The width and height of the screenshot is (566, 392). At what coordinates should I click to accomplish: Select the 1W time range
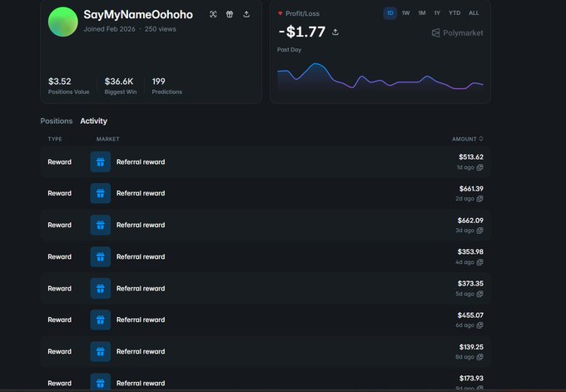(x=405, y=13)
